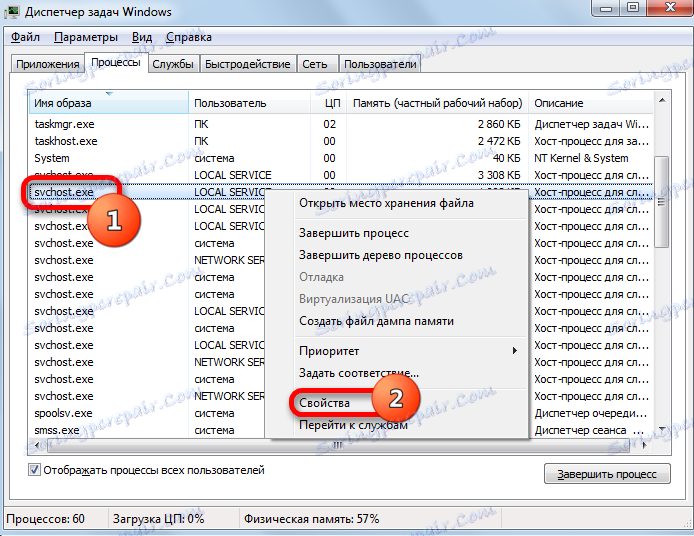Minimize the Task Manager window
This screenshot has height=536, width=694.
point(606,8)
